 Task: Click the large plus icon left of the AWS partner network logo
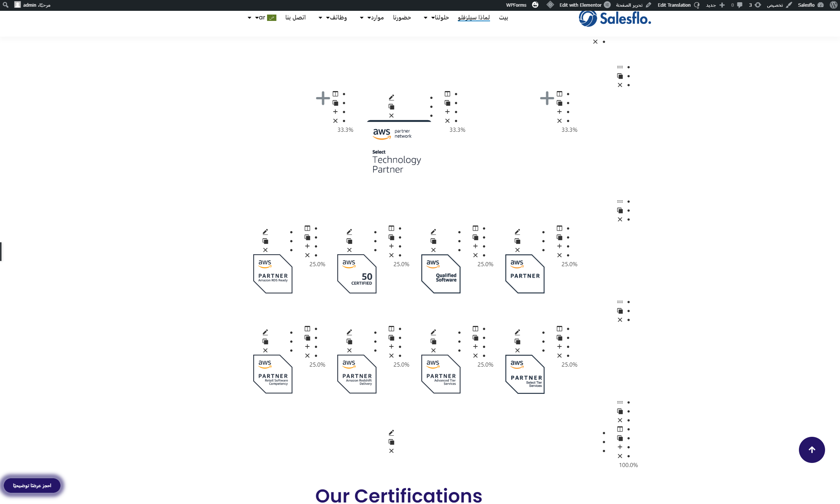(323, 98)
